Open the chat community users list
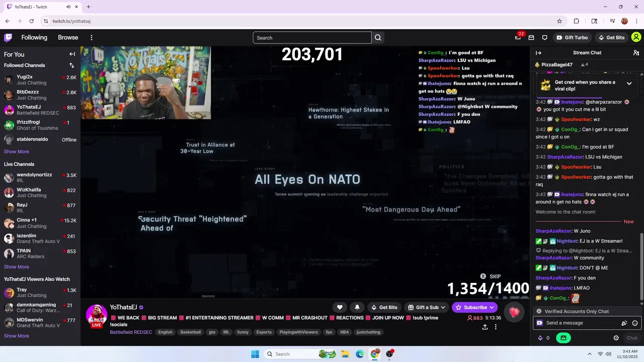This screenshot has width=644, height=362. click(x=636, y=53)
